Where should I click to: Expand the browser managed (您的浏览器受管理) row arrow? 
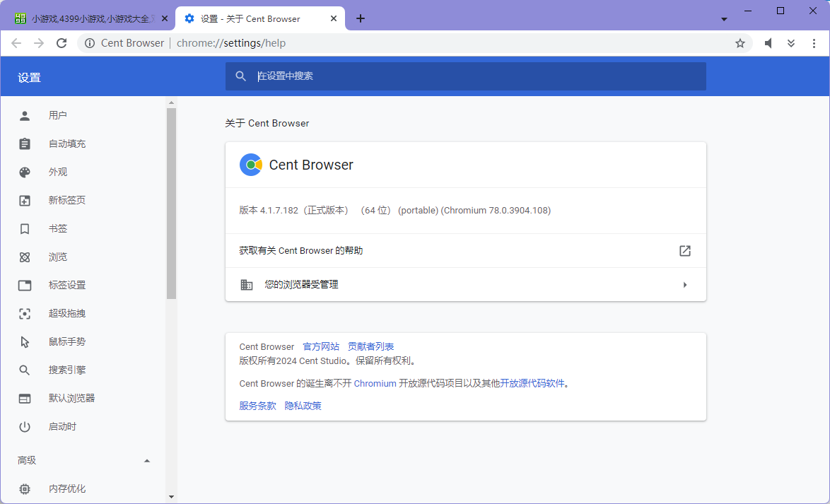pos(684,285)
